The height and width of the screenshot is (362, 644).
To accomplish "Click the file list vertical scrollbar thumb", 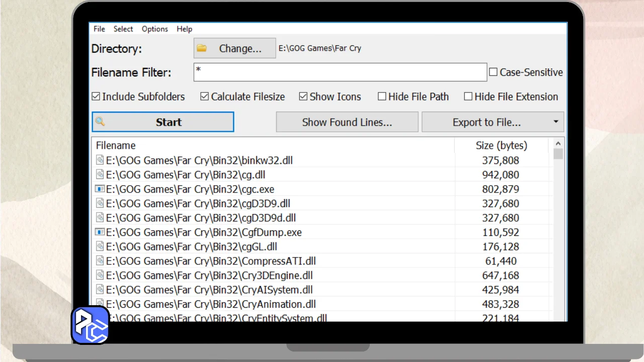I will [x=558, y=154].
